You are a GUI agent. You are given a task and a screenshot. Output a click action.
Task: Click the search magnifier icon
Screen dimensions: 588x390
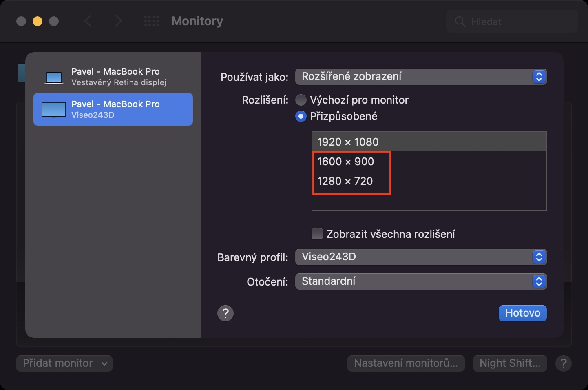pos(460,22)
